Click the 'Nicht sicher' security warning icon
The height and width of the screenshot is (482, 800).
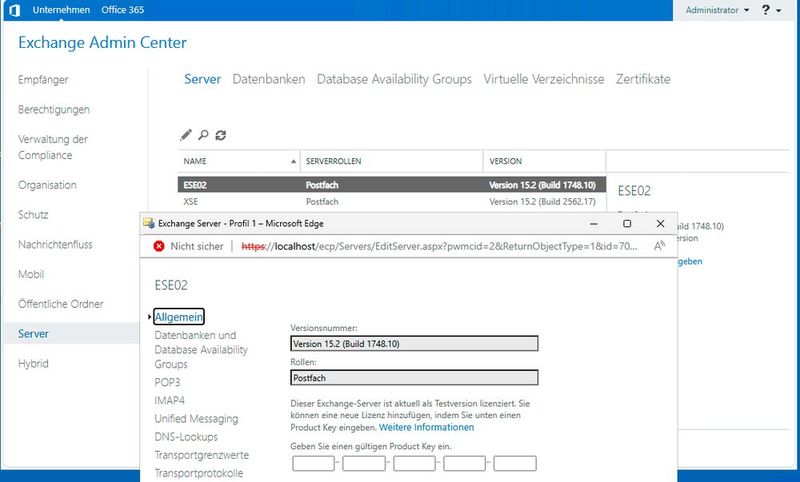[159, 246]
